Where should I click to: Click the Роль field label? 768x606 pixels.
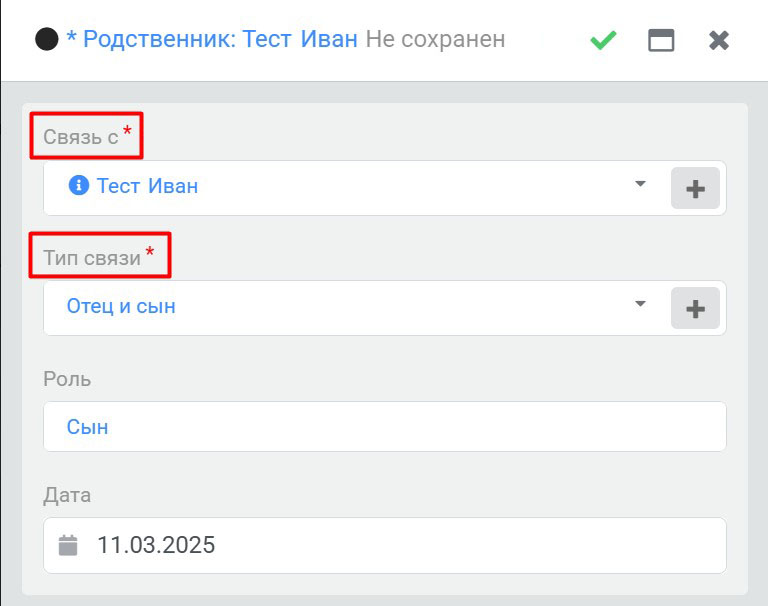[x=67, y=379]
